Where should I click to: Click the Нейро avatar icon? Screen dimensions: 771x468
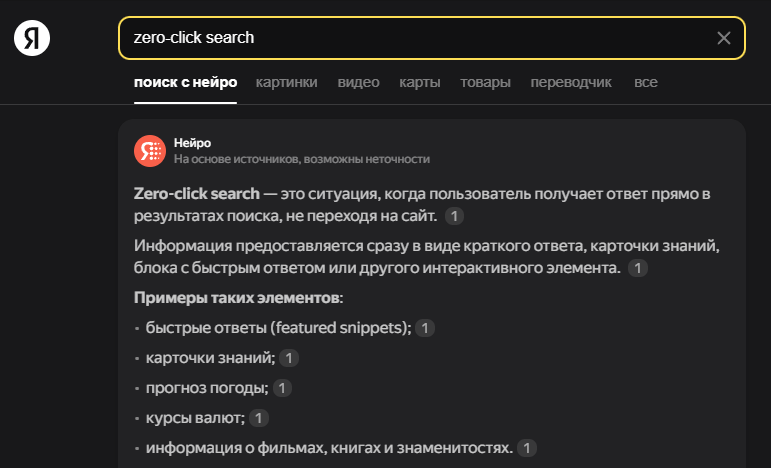click(150, 150)
